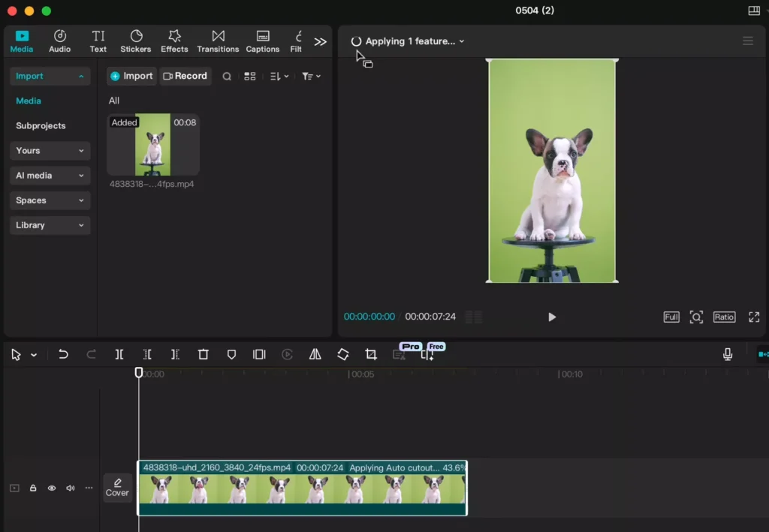The width and height of the screenshot is (769, 532).
Task: Toggle the preview grid compare icon
Action: (473, 317)
